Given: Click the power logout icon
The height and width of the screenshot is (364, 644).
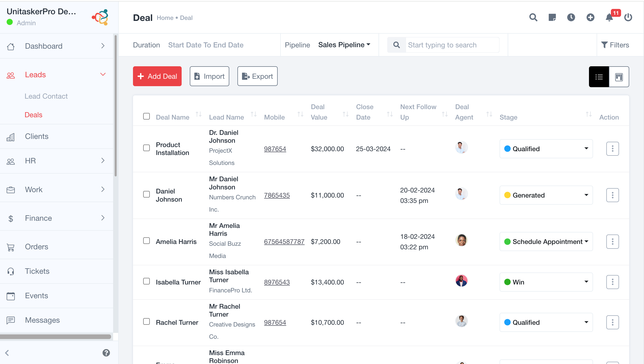Looking at the screenshot, I should [628, 17].
